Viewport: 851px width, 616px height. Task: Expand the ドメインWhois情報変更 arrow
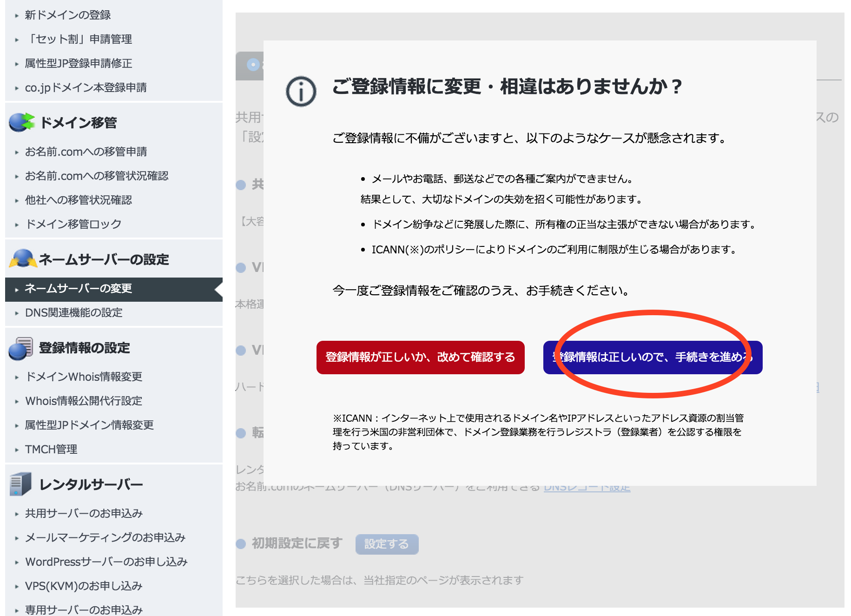point(17,377)
